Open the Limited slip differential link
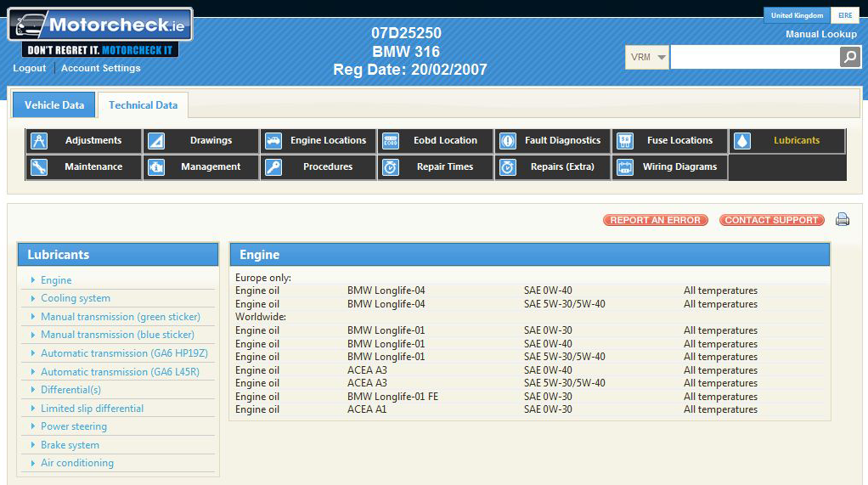868x485 pixels. point(92,408)
